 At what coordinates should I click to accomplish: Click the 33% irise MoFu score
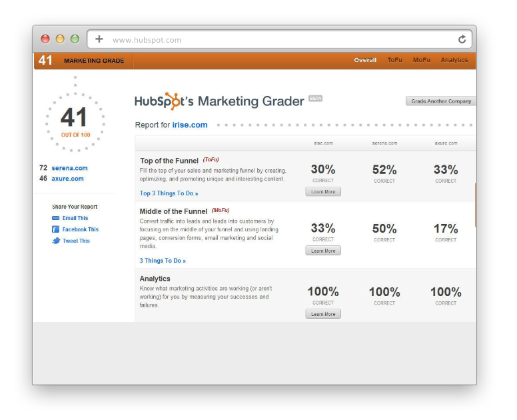[323, 228]
